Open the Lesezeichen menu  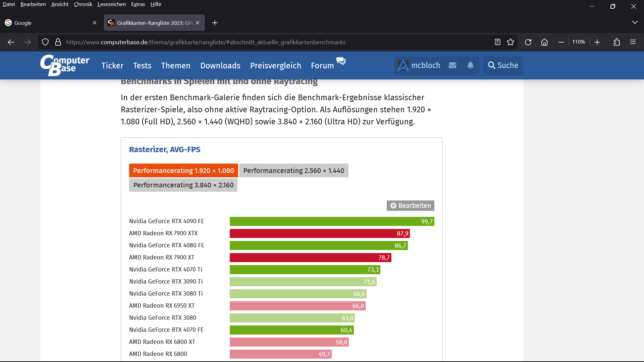[111, 4]
